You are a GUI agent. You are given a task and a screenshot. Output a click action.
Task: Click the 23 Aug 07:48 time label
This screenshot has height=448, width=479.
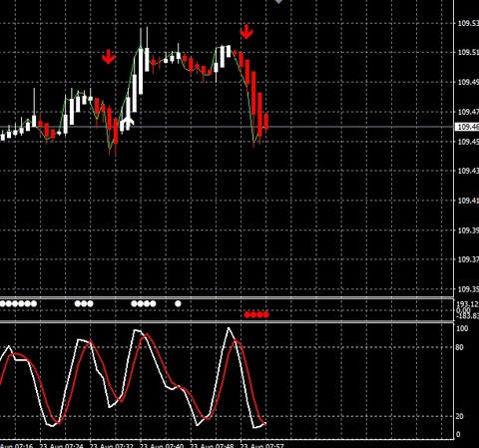(x=213, y=445)
